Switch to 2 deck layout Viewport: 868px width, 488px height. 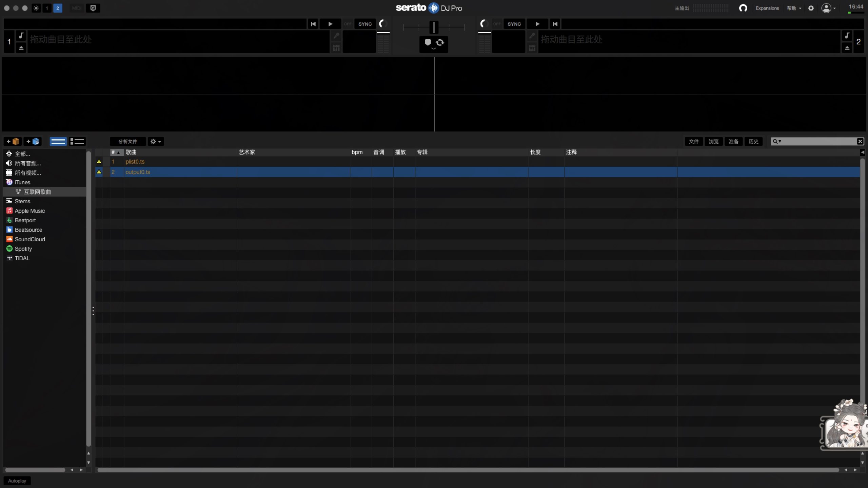coord(58,8)
